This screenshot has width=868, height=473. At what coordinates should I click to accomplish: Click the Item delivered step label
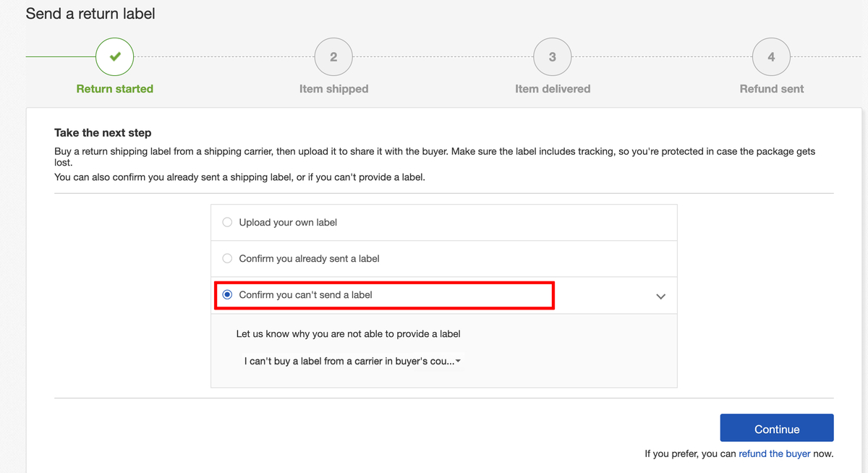553,89
